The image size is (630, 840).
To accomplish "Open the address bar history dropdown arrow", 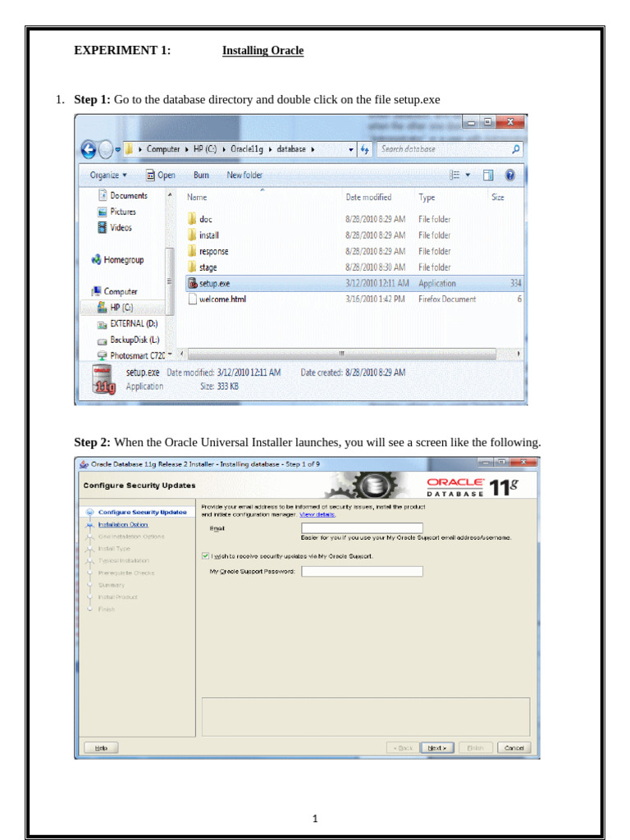I will (x=351, y=149).
